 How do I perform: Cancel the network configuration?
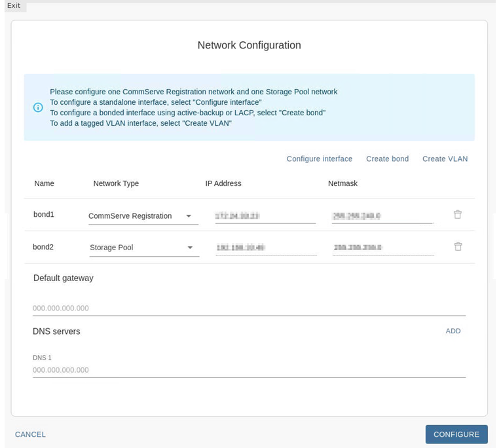click(31, 435)
